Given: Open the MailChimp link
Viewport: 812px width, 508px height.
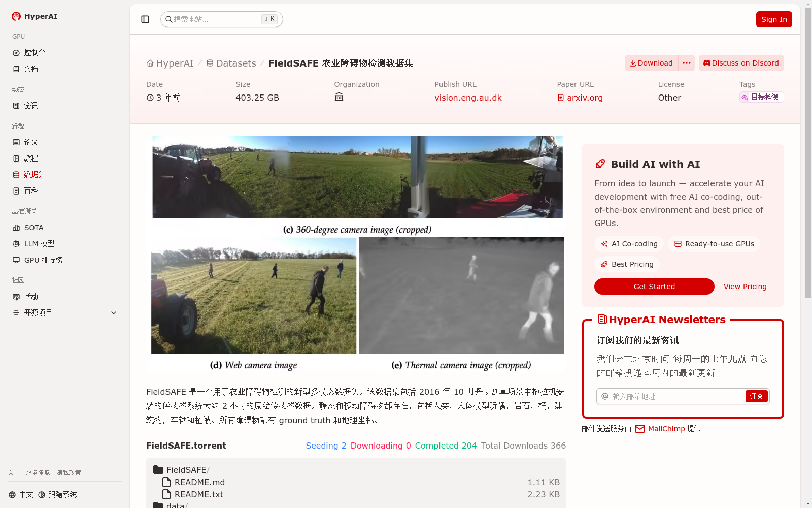Looking at the screenshot, I should [x=660, y=429].
